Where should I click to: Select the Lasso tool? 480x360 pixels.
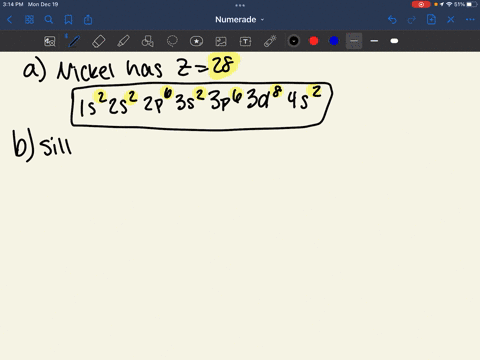coord(172,41)
